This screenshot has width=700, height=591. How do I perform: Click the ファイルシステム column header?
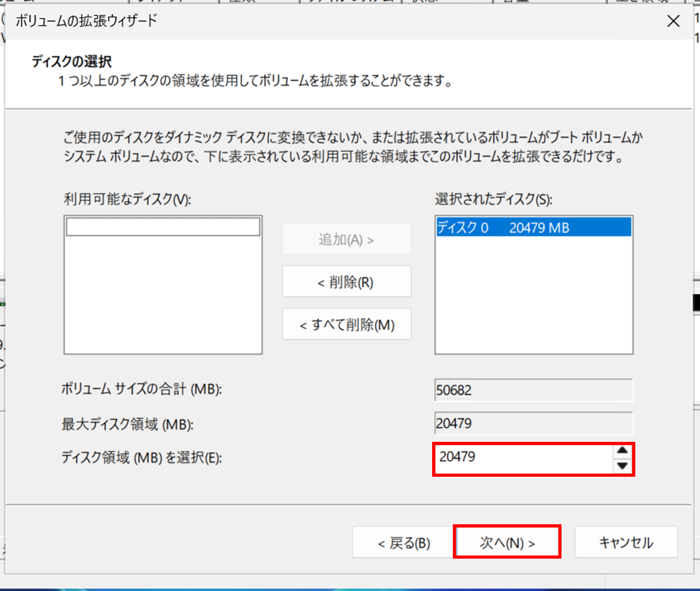(x=349, y=4)
